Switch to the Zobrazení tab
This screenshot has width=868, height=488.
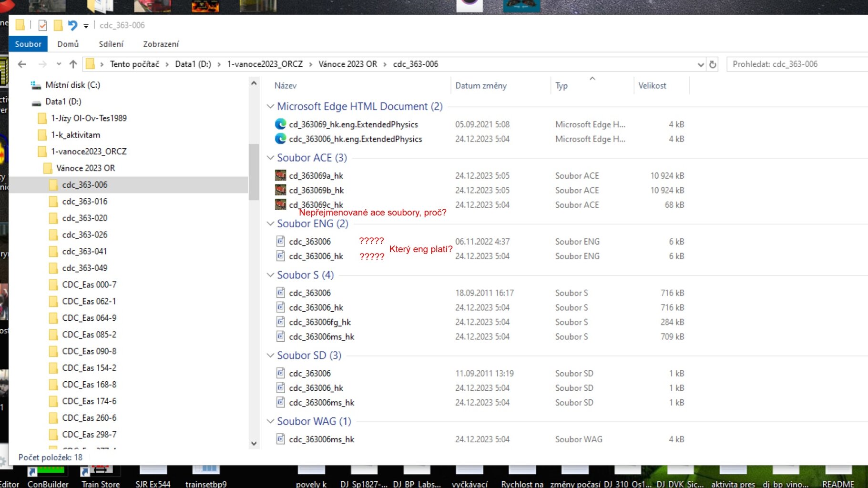(x=161, y=44)
